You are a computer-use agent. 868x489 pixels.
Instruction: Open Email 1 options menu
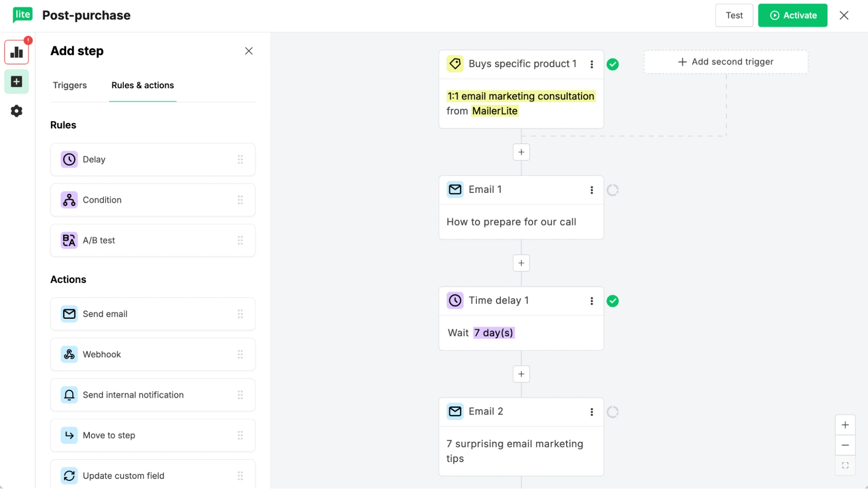pos(591,190)
